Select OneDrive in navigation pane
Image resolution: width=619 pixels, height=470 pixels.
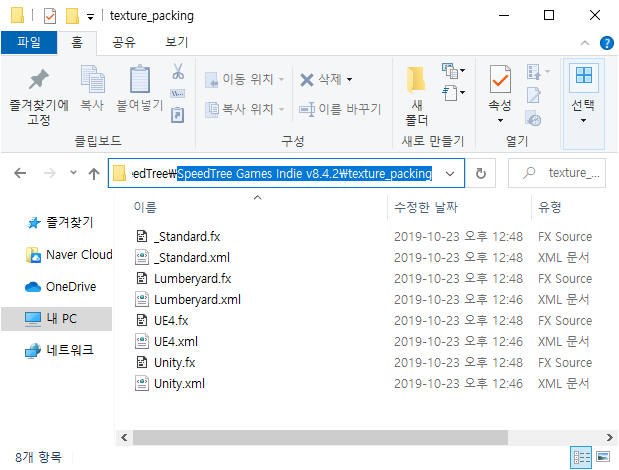coord(60,286)
